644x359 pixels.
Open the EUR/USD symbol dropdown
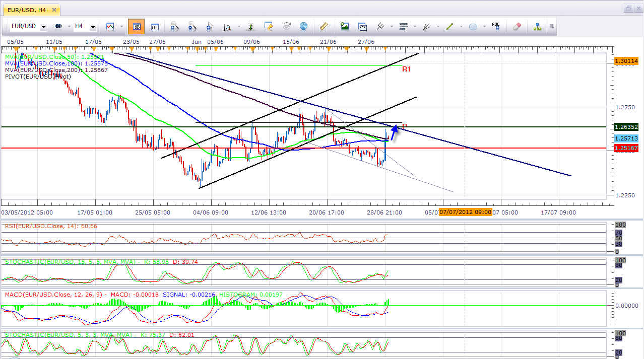44,27
